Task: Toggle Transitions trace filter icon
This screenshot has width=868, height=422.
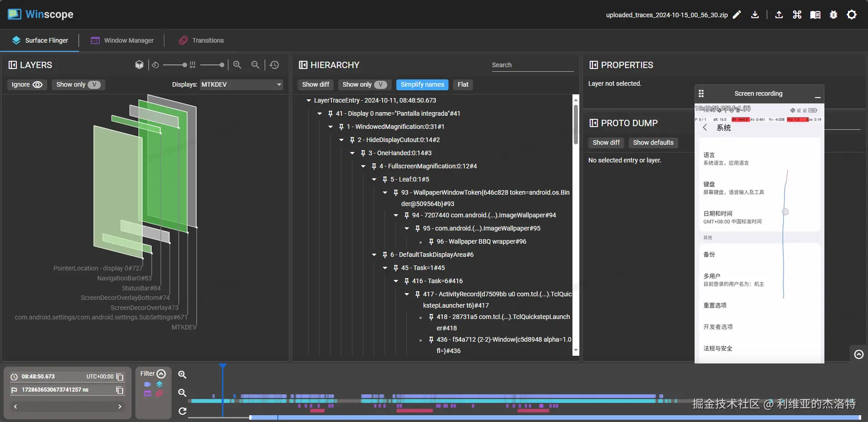Action: pyautogui.click(x=159, y=393)
